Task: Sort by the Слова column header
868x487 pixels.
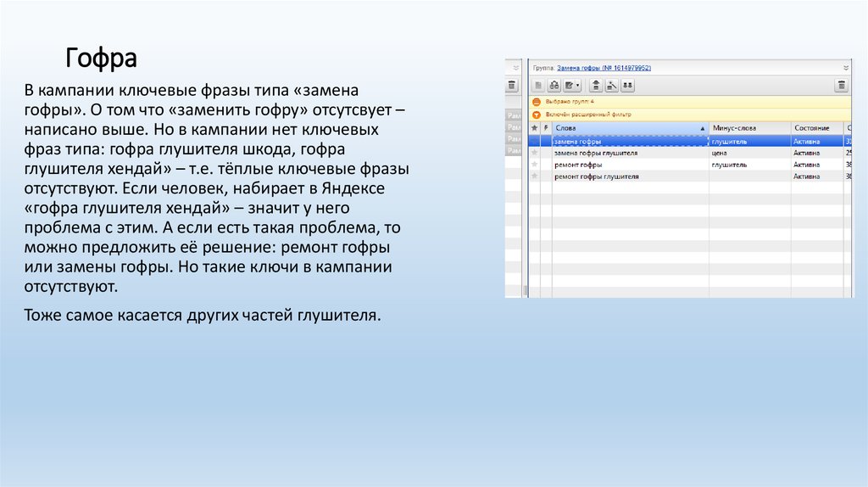Action: tap(631, 128)
